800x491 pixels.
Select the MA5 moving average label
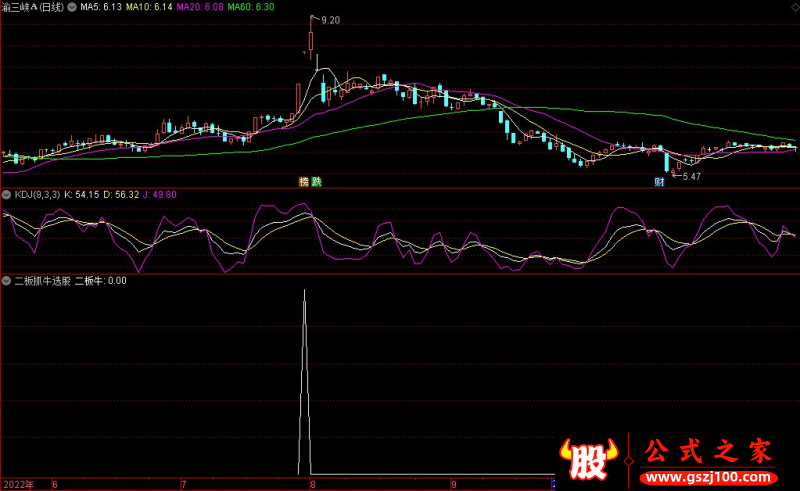[101, 7]
